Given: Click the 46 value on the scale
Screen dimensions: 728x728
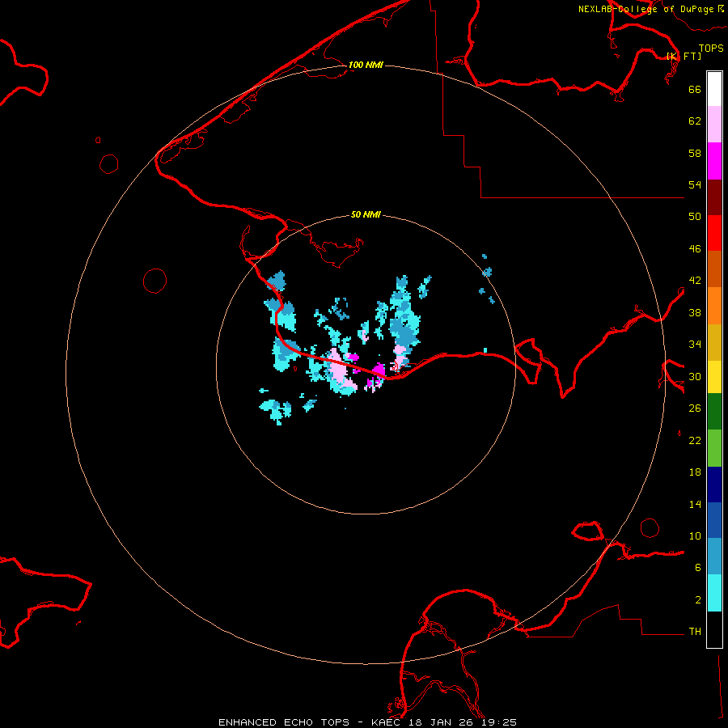Looking at the screenshot, I should click(695, 249).
